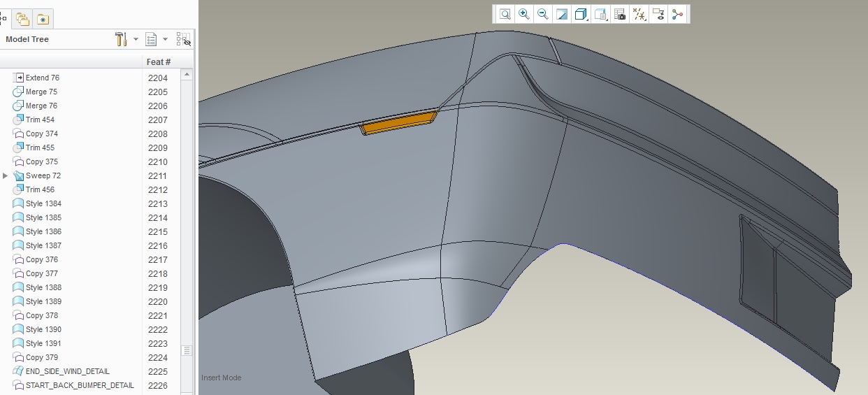Select the Copy 375 feature
The image size is (868, 395).
pyautogui.click(x=42, y=161)
